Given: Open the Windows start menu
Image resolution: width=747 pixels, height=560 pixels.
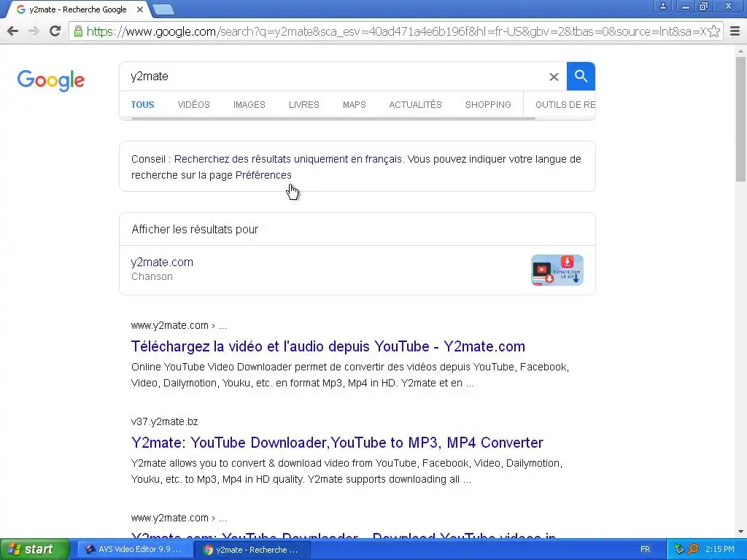Looking at the screenshot, I should [34, 549].
